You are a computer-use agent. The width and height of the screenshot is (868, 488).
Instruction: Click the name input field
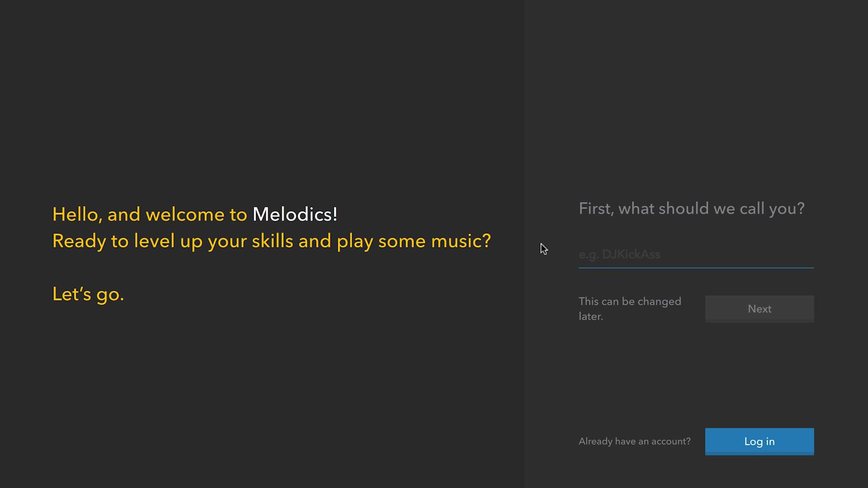[696, 254]
